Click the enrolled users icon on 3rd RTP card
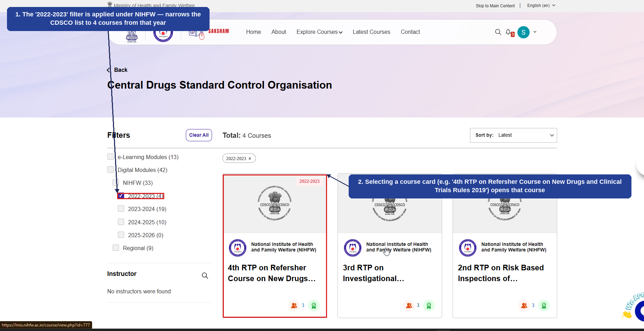Viewport: 644px width, 331px height. (x=409, y=306)
